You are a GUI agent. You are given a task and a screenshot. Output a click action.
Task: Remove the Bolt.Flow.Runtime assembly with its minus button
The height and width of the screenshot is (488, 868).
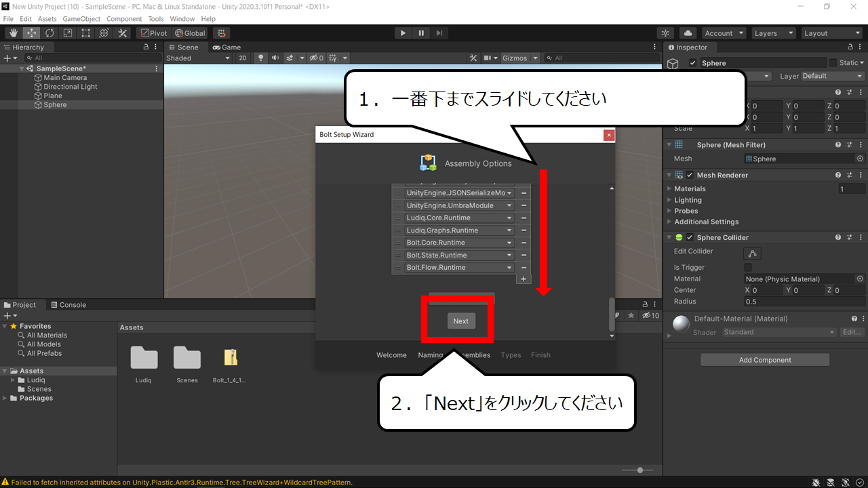(x=524, y=268)
